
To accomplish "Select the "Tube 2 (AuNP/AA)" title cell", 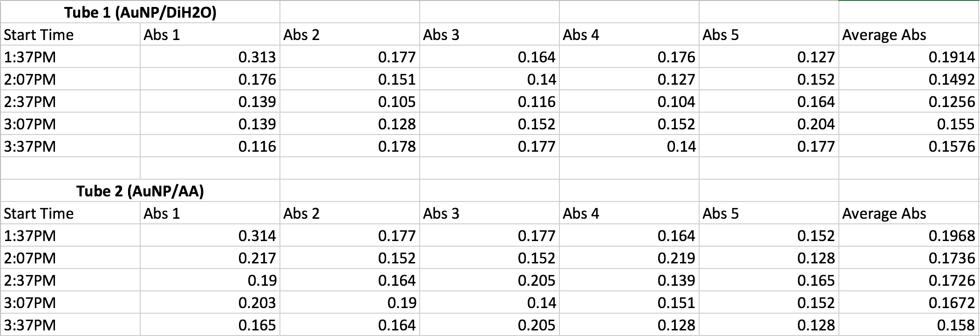I will coord(140,191).
